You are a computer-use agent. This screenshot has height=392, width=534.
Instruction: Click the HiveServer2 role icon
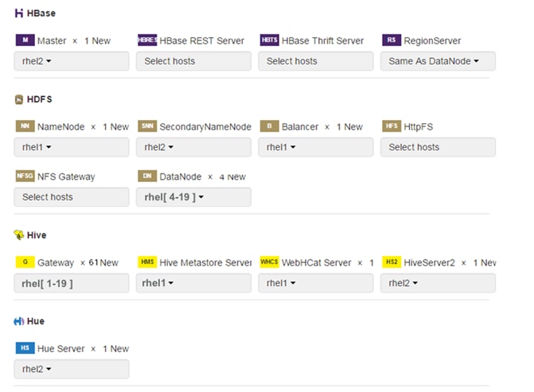(x=391, y=262)
